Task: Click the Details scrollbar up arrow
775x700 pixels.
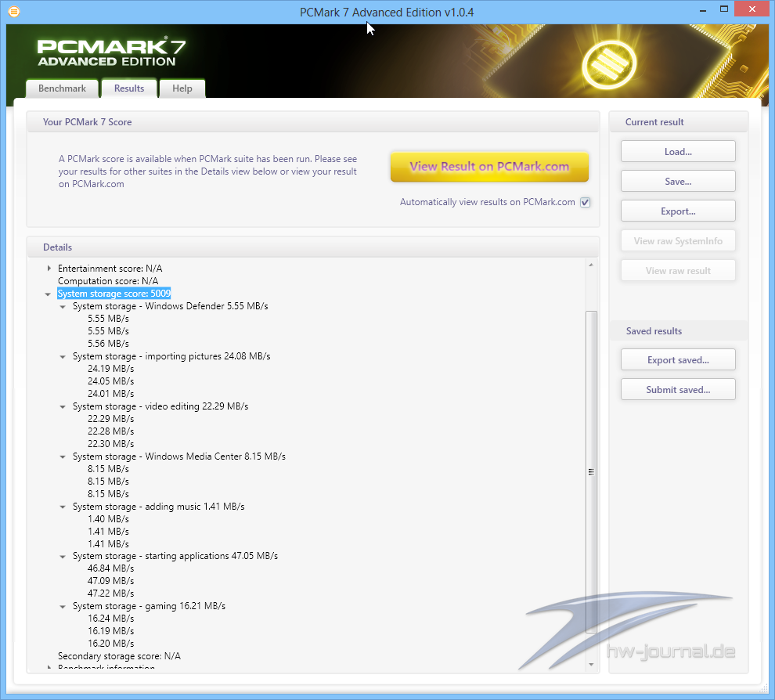Action: click(591, 265)
